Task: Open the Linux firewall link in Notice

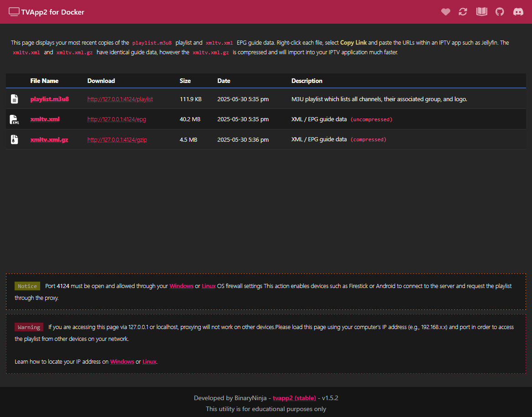Action: (x=209, y=286)
